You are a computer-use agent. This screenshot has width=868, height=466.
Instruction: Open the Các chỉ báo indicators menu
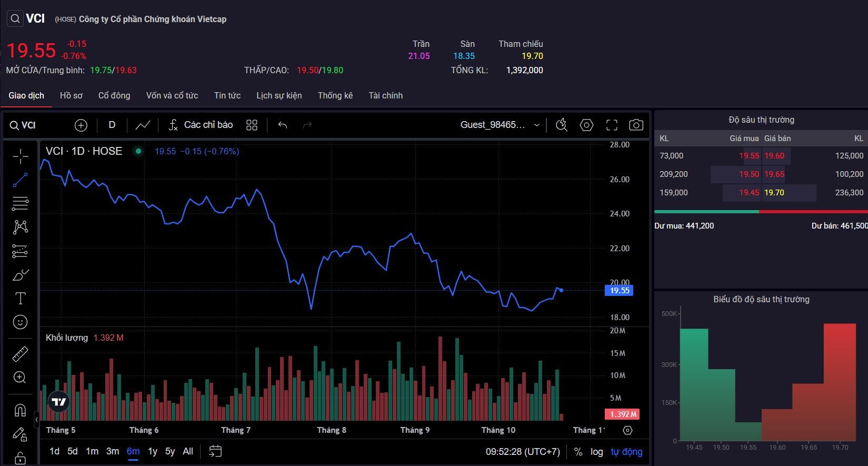201,125
